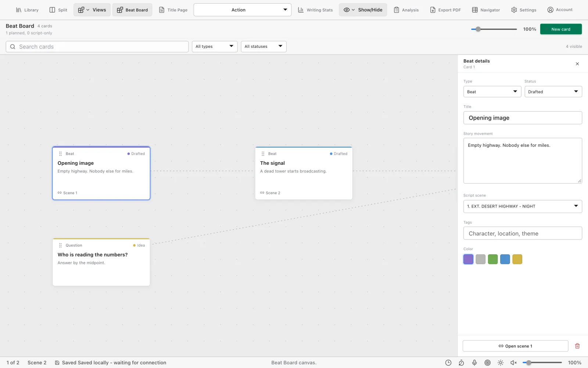The height and width of the screenshot is (368, 588).
Task: Expand the Script scene dropdown
Action: [523, 206]
